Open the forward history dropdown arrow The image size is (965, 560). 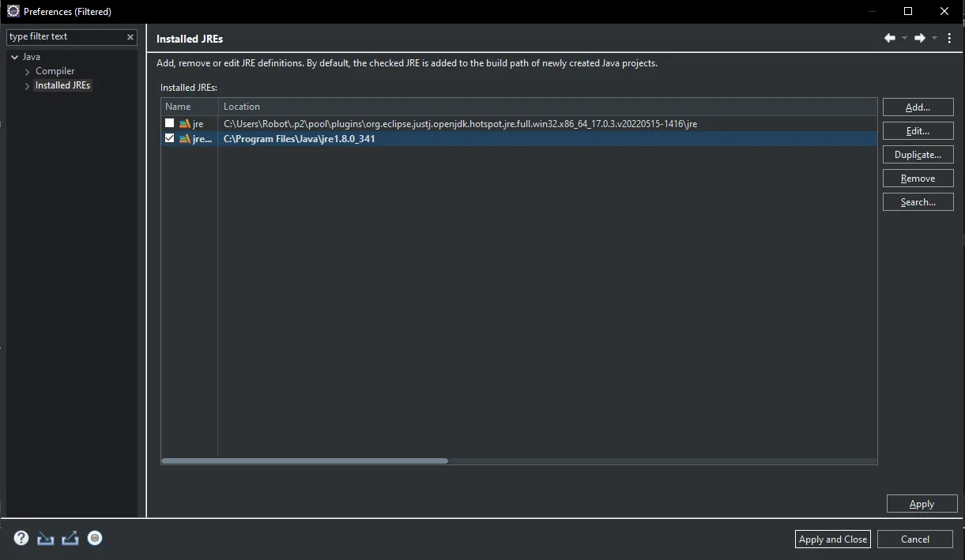934,38
